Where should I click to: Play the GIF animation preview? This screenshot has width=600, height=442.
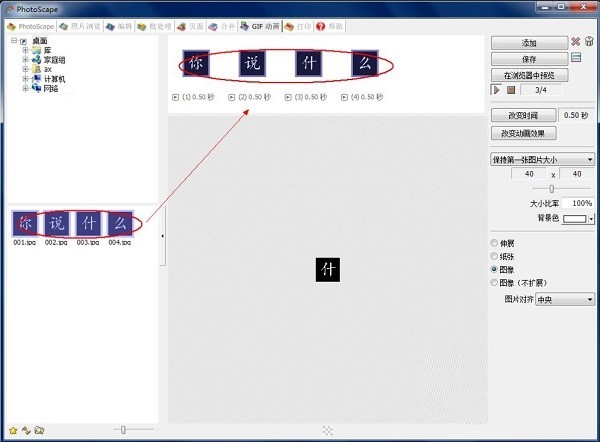pyautogui.click(x=496, y=90)
